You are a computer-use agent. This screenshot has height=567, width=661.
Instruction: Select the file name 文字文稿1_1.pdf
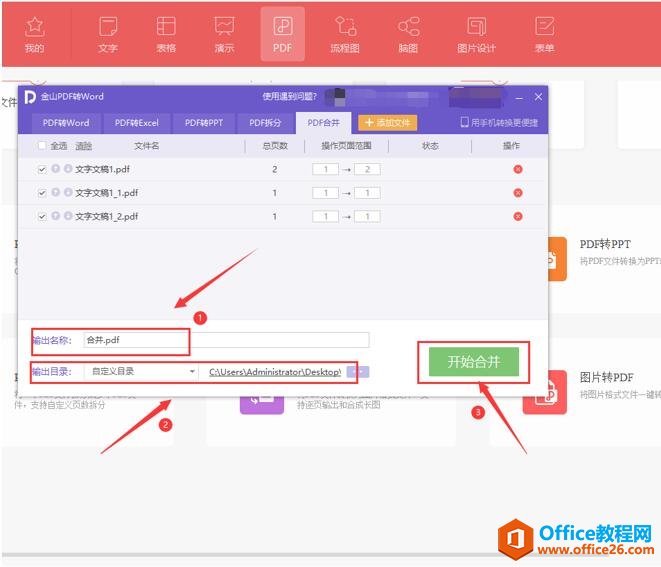coord(107,193)
